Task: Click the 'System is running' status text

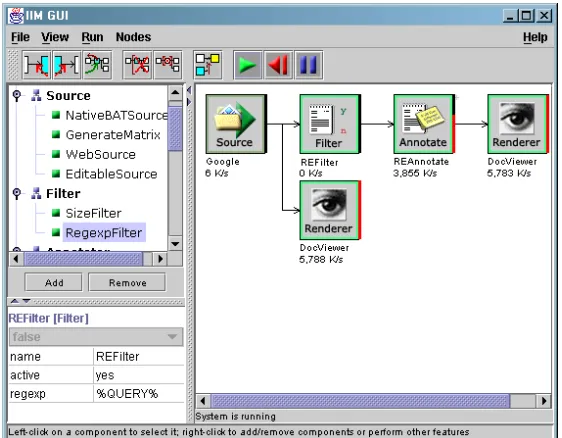Action: [x=235, y=416]
